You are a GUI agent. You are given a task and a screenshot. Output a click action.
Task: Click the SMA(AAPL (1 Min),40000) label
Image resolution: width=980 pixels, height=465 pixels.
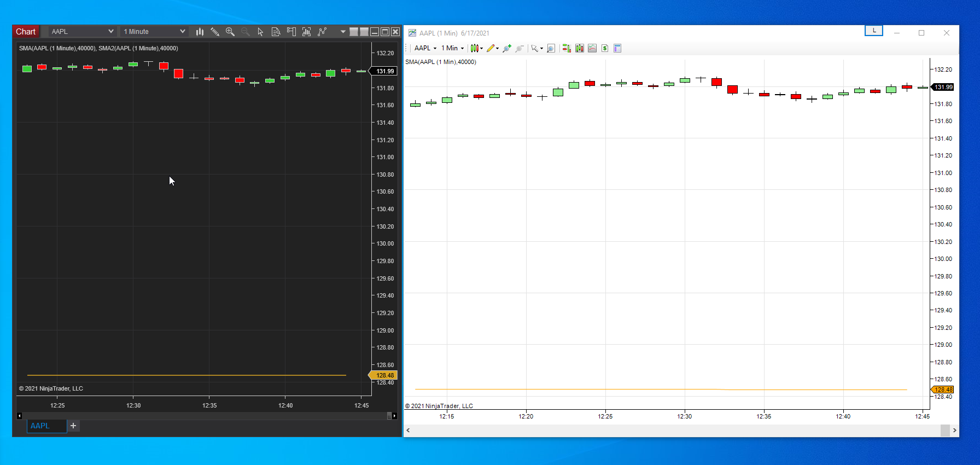pyautogui.click(x=441, y=62)
